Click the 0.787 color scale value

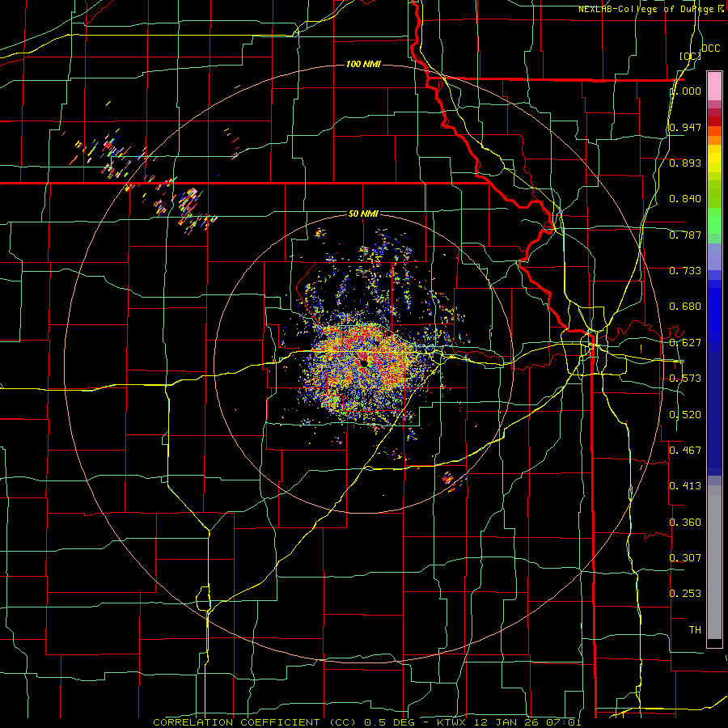click(x=685, y=235)
